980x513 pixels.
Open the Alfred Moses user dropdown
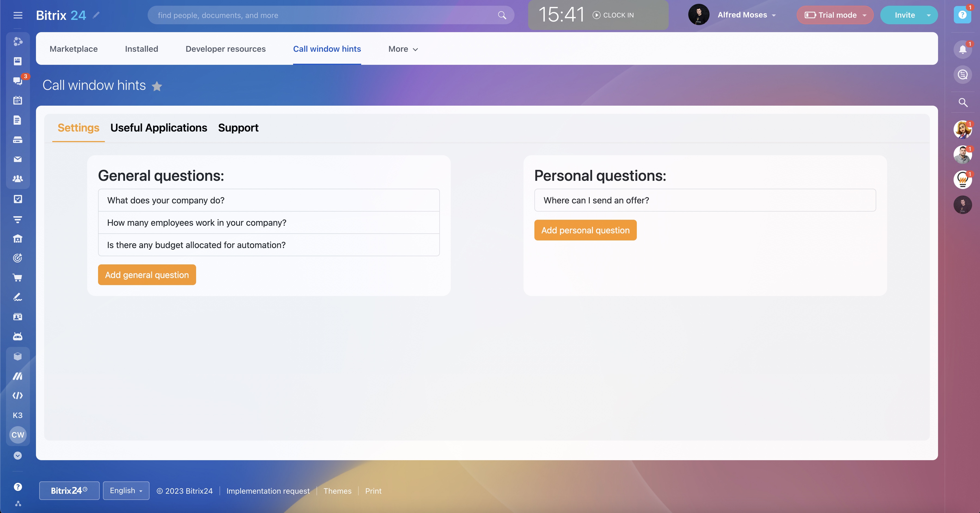point(746,15)
